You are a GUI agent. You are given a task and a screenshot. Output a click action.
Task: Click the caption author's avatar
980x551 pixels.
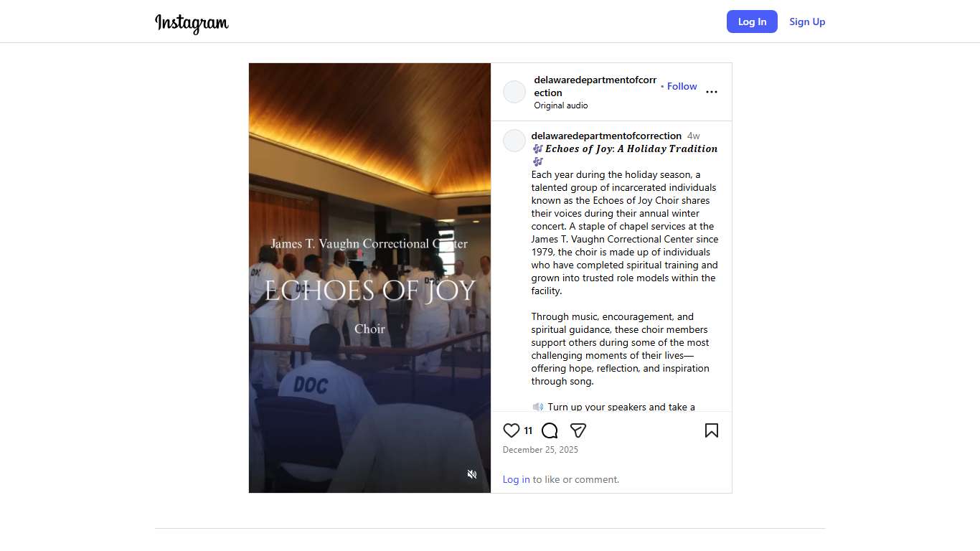point(514,141)
